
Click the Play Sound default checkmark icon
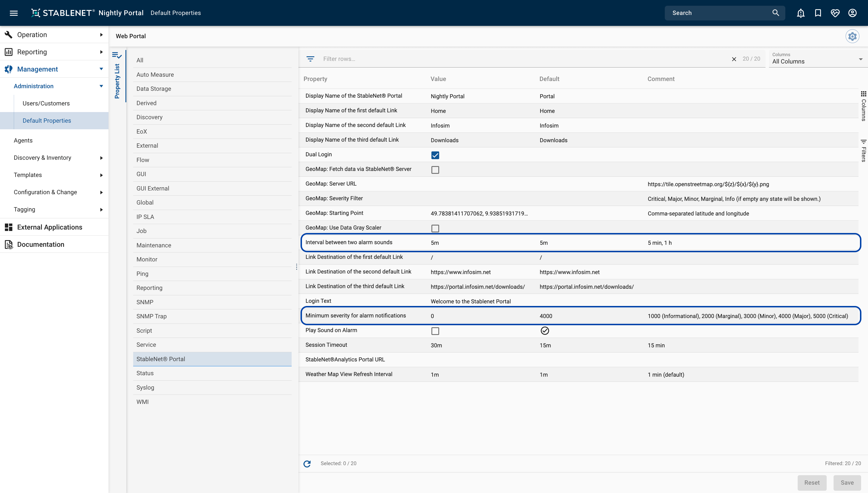545,330
